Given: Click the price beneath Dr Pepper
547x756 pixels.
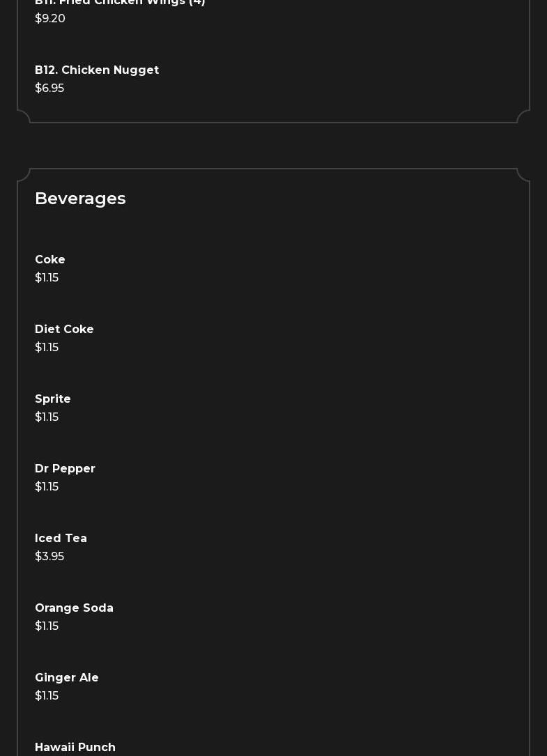Looking at the screenshot, I should click(x=47, y=487).
